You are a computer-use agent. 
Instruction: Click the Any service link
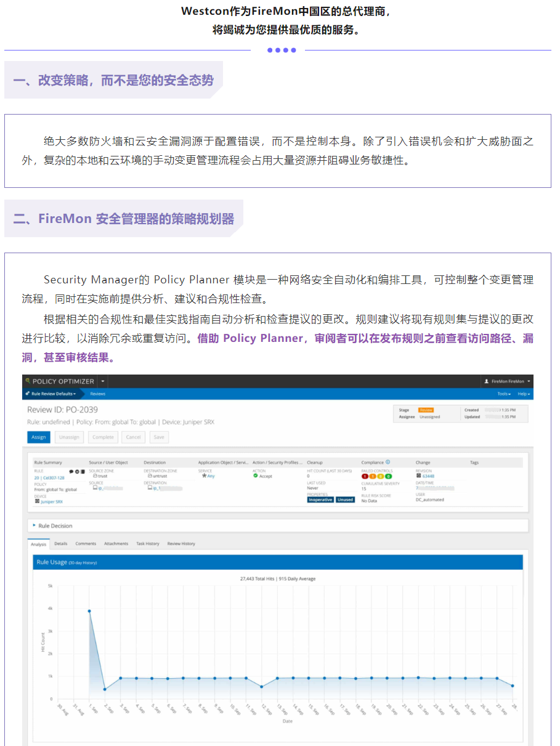[x=211, y=476]
